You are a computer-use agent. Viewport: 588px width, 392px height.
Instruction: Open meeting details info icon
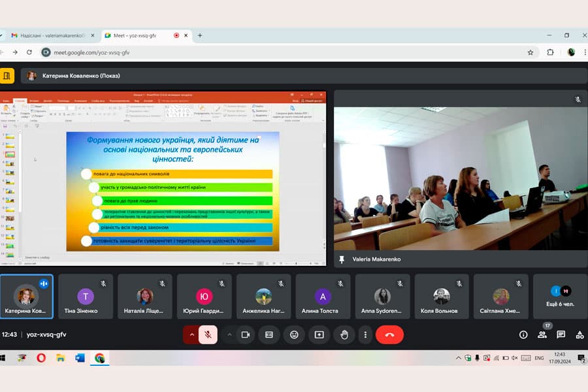(x=523, y=335)
